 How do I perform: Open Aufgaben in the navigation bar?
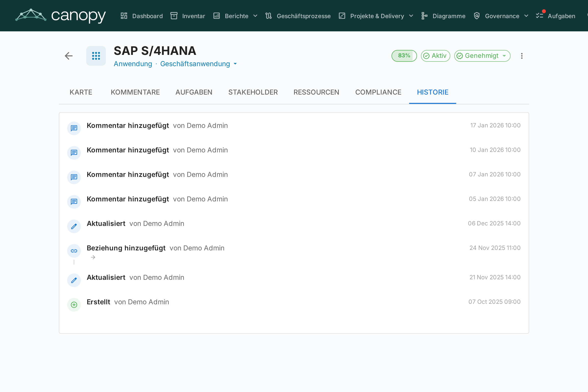(555, 16)
